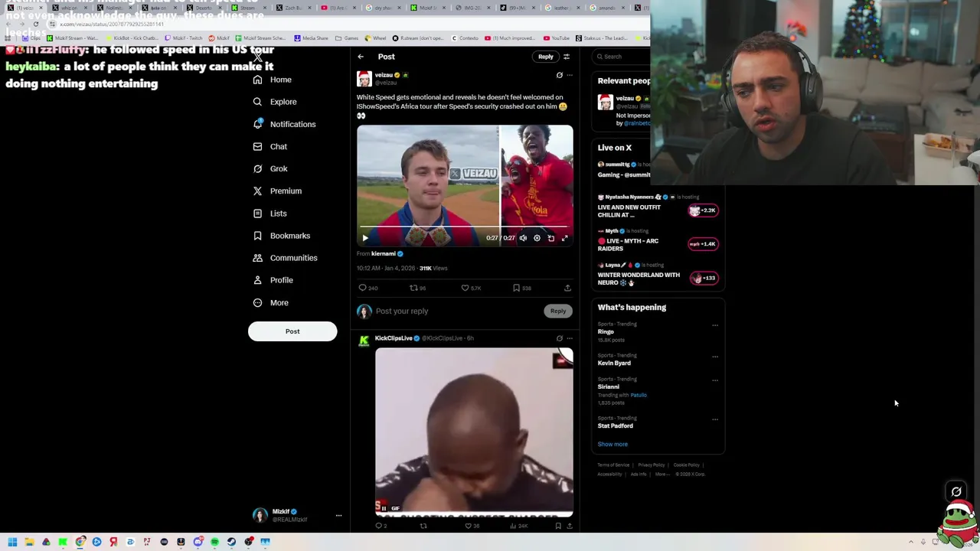980x551 pixels.
Task: Open options for the Sirianni trend
Action: pos(715,380)
